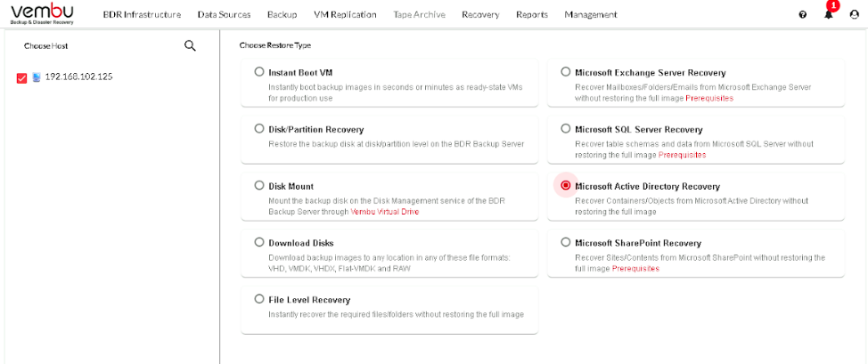868x364 pixels.
Task: Choose the Disk/Partition Recovery option
Action: (x=259, y=129)
